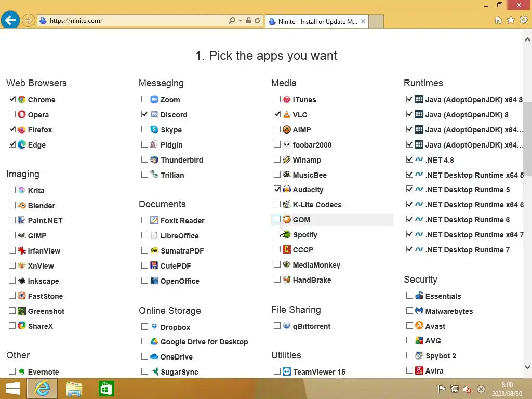
Task: Check the Opera checkbox
Action: coord(12,114)
